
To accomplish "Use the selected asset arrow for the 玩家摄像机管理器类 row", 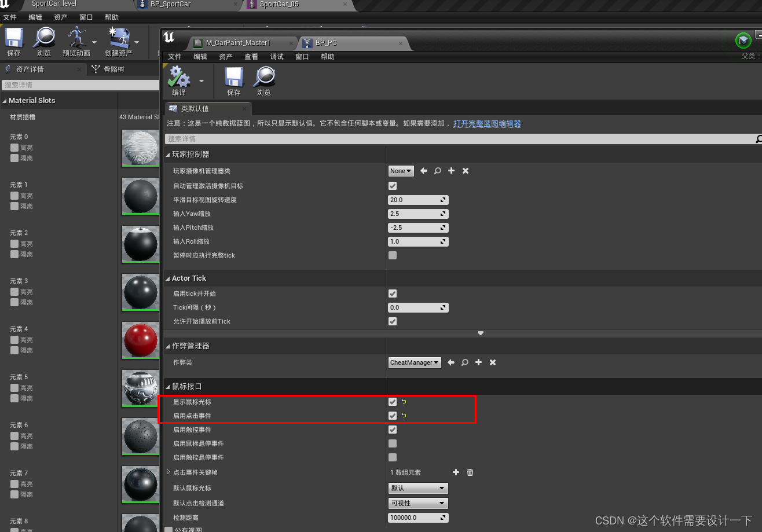I will pos(424,171).
